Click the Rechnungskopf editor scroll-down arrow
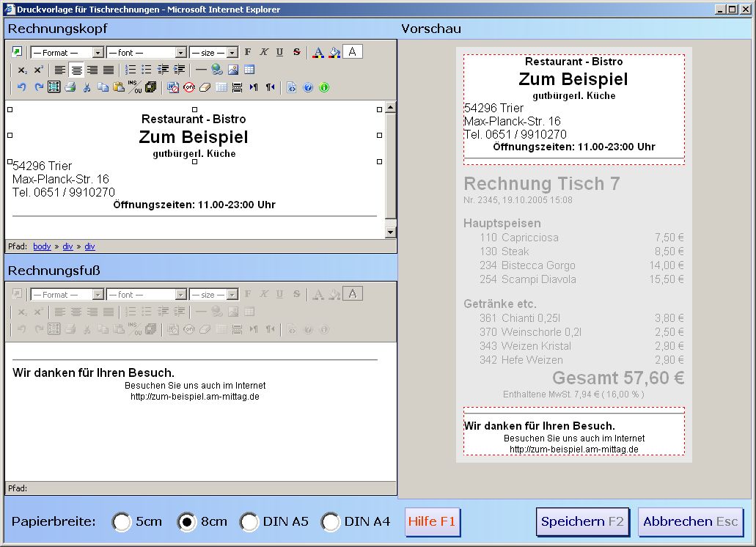756x547 pixels. pos(390,232)
